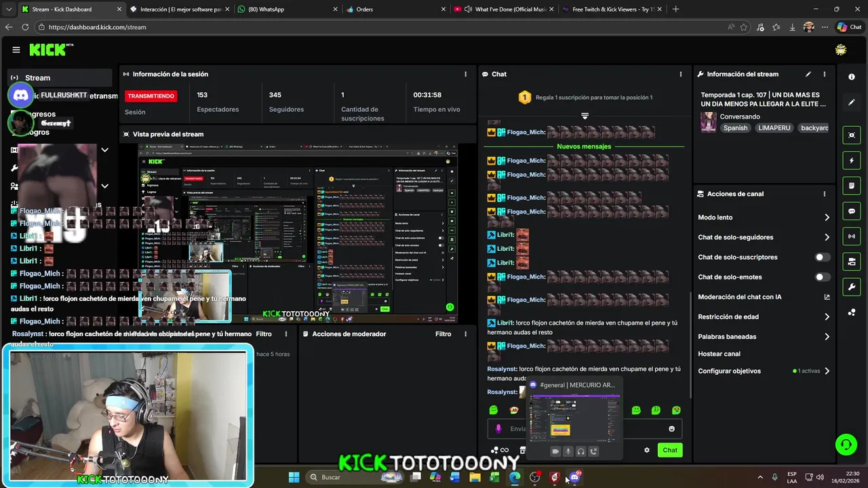Open #general Discord window thumbnail
868x488 pixels.
click(575, 420)
